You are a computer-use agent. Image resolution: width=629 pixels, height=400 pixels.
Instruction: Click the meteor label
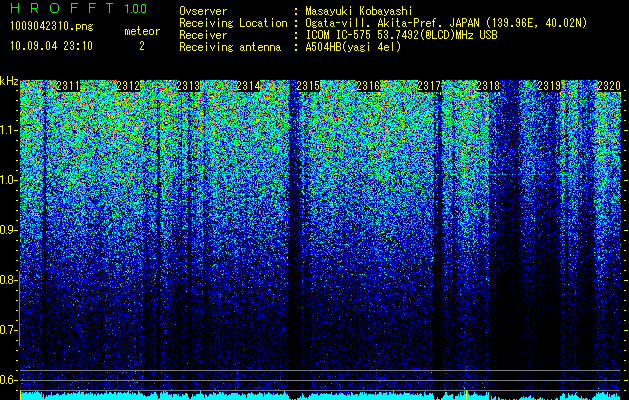142,31
